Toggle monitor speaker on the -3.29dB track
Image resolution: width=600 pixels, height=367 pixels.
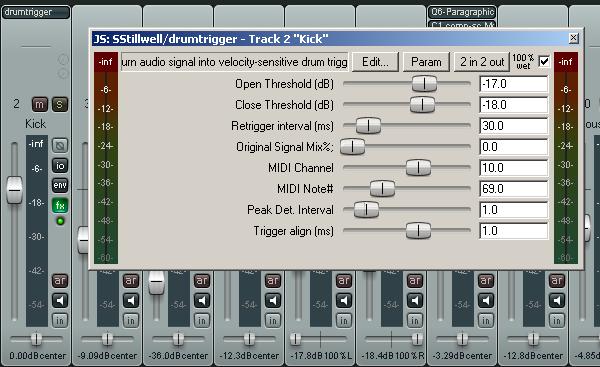(486, 301)
